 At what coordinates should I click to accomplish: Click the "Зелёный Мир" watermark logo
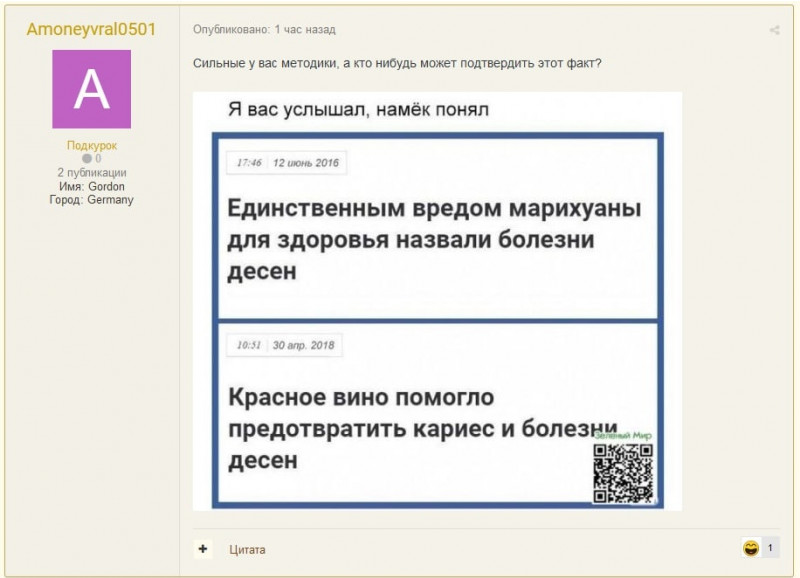coord(623,436)
